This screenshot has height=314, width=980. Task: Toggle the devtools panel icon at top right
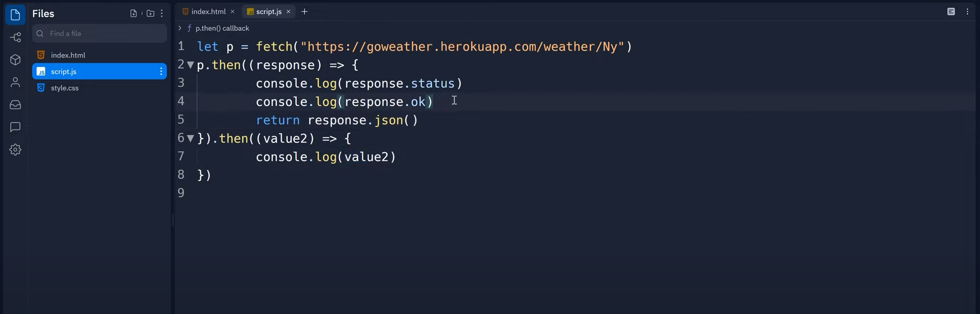(x=950, y=11)
